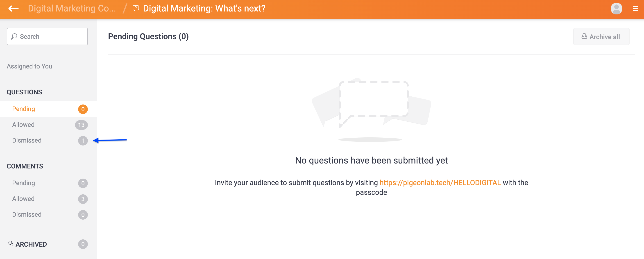The width and height of the screenshot is (644, 259).
Task: Open the ARCHIVED section
Action: (31, 244)
